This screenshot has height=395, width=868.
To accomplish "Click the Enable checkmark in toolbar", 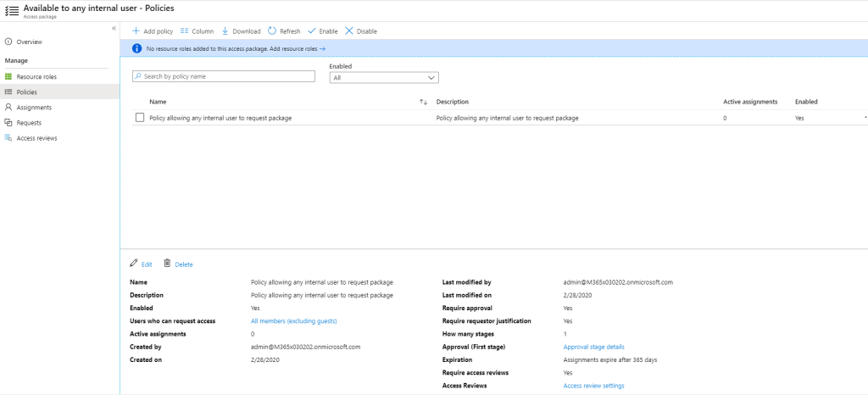I will [x=313, y=31].
